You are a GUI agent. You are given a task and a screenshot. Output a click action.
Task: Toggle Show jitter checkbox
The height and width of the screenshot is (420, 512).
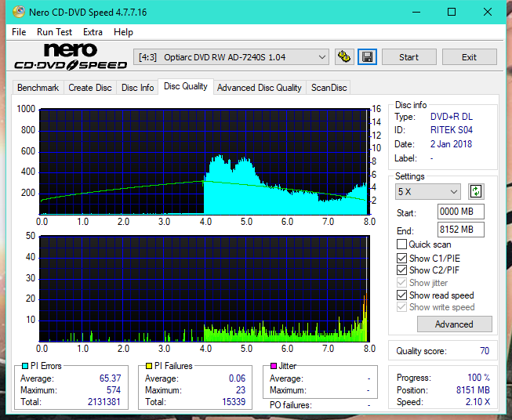tap(401, 283)
